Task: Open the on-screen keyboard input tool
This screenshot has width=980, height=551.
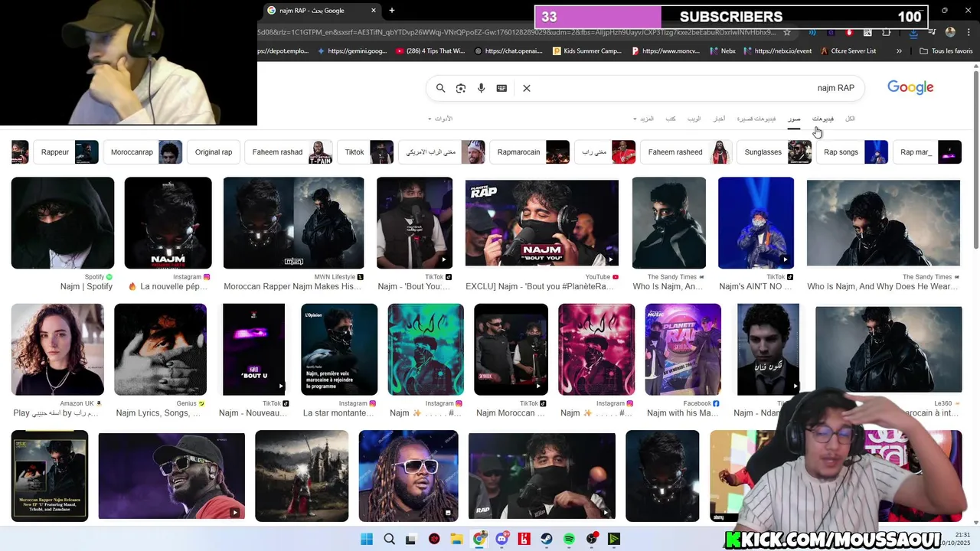Action: 501,88
